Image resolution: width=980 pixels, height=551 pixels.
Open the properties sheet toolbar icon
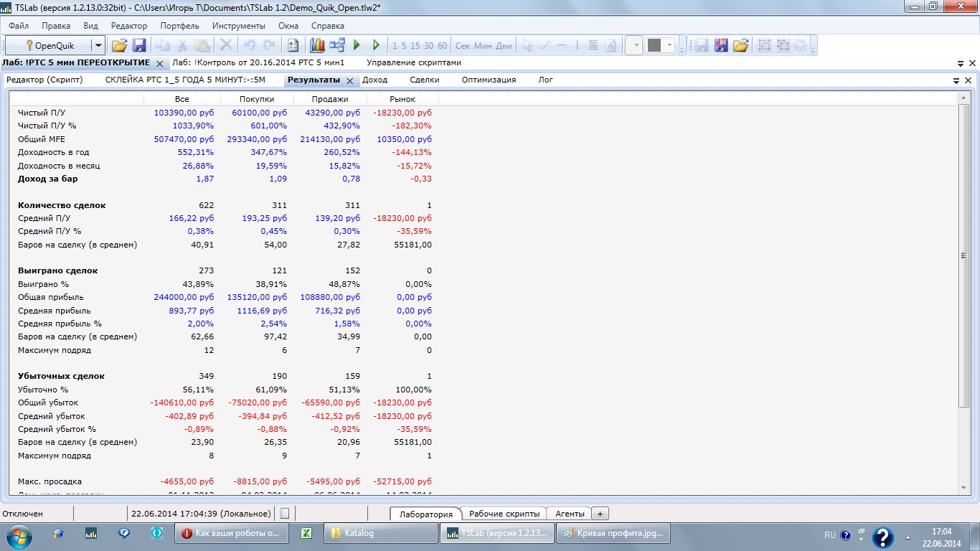(293, 45)
